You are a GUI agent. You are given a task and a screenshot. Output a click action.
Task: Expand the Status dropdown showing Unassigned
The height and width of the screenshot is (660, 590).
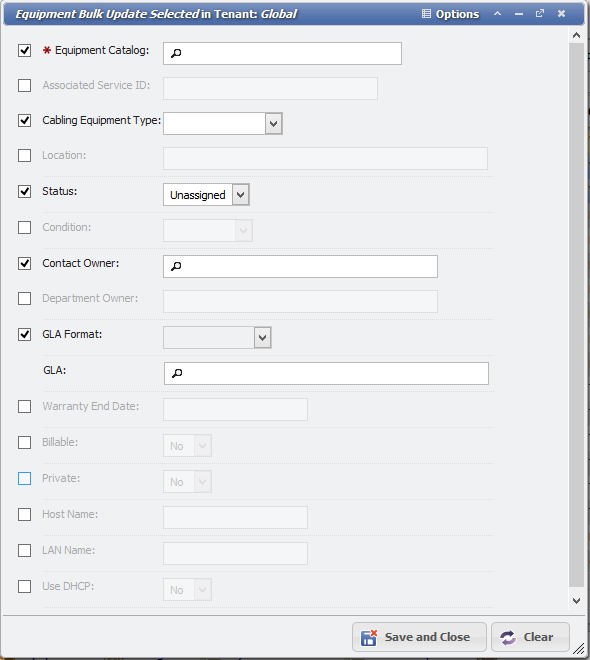tap(241, 195)
